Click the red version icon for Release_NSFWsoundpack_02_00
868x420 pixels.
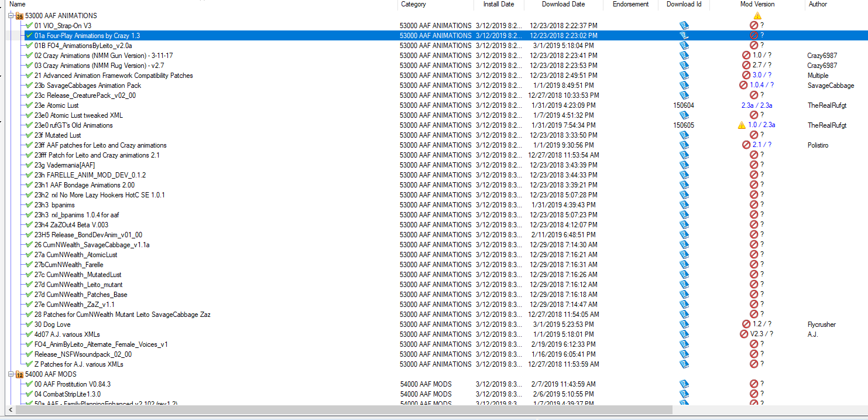pos(754,354)
